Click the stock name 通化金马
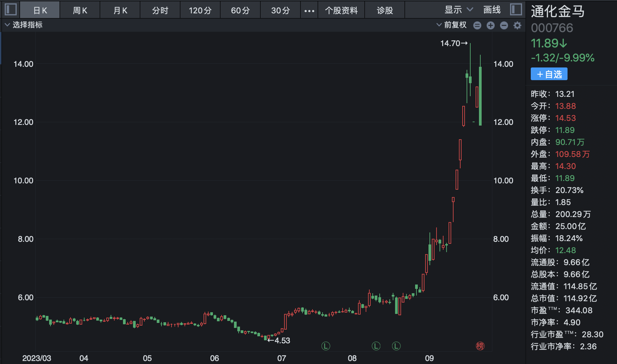 click(558, 11)
